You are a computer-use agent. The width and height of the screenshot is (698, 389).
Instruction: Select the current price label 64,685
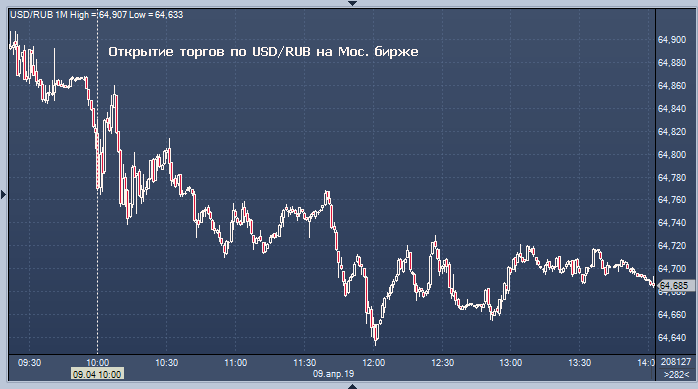[674, 285]
